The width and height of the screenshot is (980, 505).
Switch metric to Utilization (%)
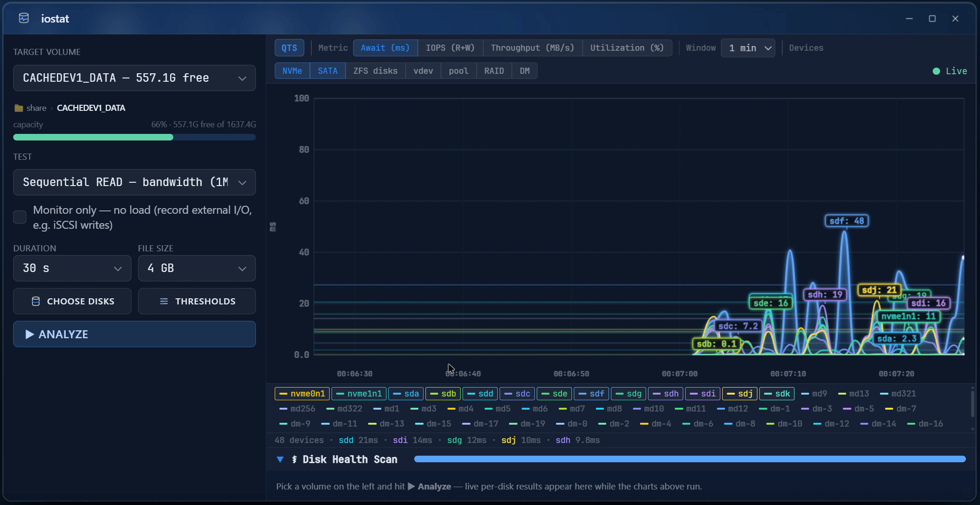pos(627,48)
